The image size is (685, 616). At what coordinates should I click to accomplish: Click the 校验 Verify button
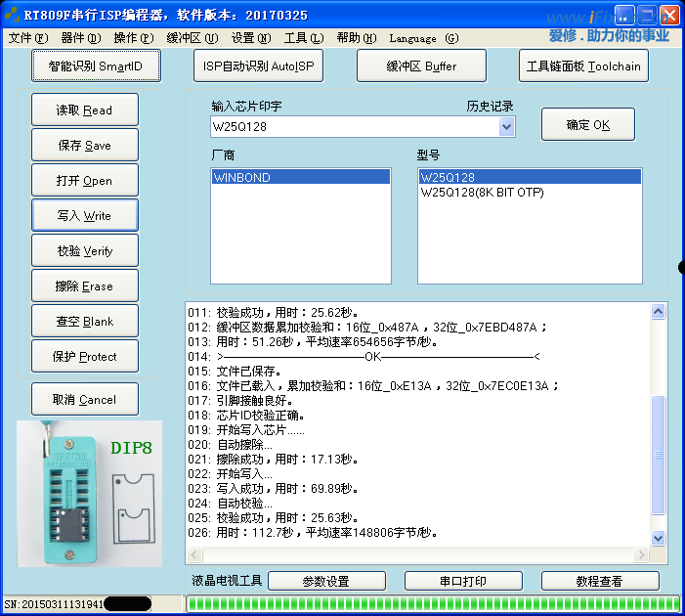click(85, 250)
